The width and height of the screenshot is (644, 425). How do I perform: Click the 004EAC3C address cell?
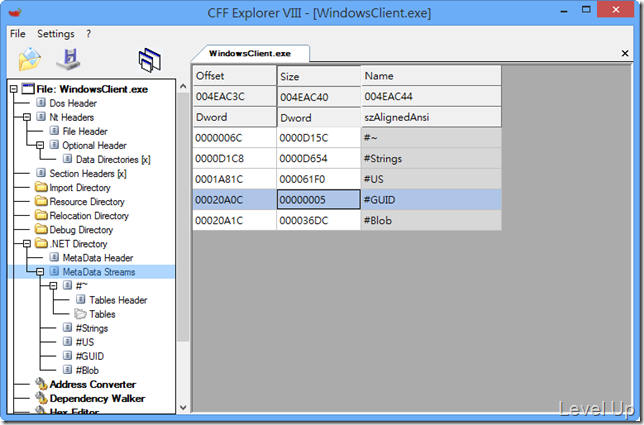pos(235,96)
